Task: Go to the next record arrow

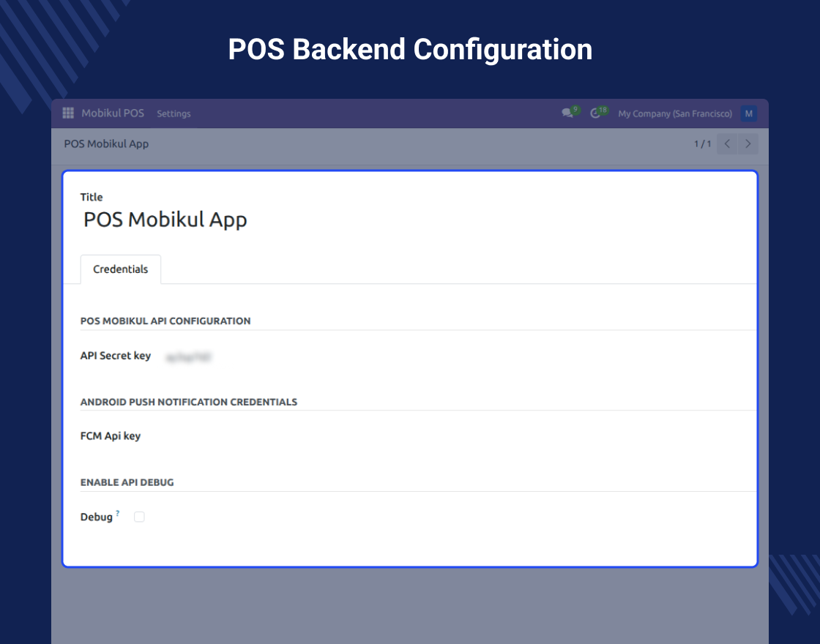Action: tap(748, 143)
